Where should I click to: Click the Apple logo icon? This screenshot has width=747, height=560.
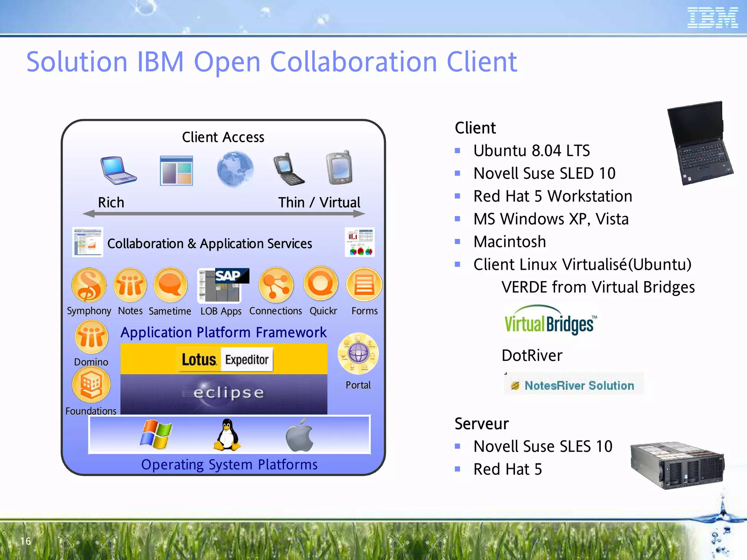click(x=300, y=435)
